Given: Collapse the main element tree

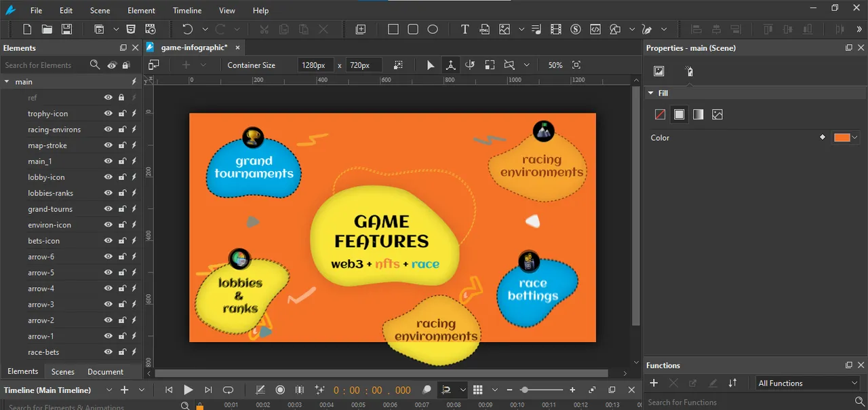Looking at the screenshot, I should click(x=7, y=81).
